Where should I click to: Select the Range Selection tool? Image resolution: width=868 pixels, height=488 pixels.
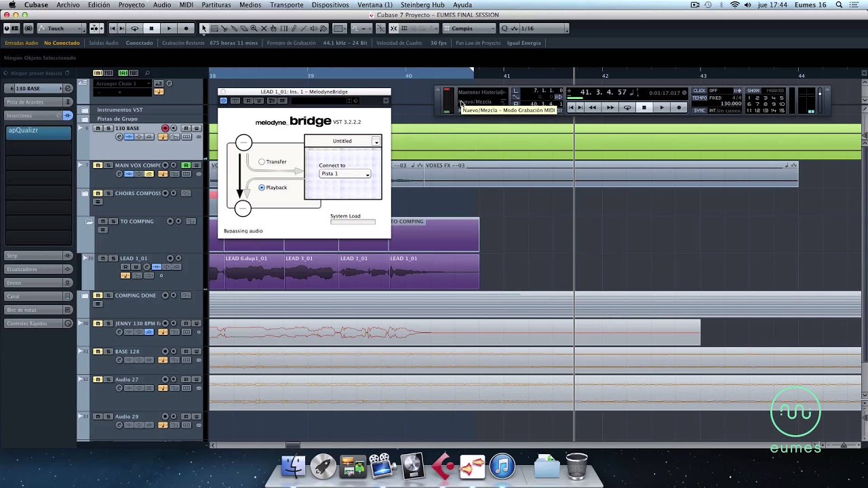pos(214,28)
